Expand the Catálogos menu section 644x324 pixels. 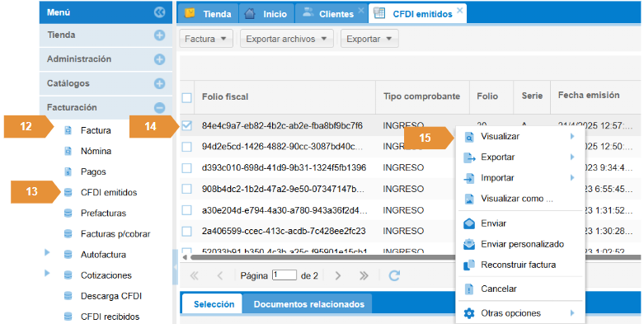160,84
